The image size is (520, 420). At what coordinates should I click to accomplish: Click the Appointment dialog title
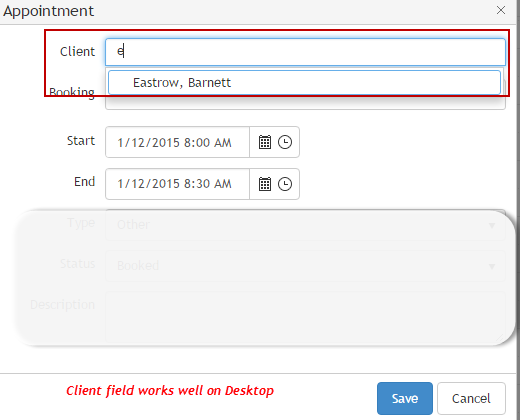coord(49,11)
